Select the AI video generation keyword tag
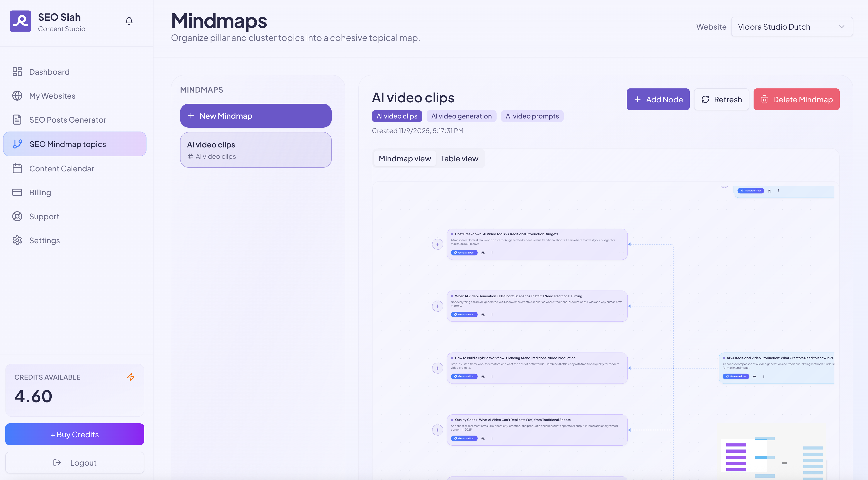 click(461, 116)
